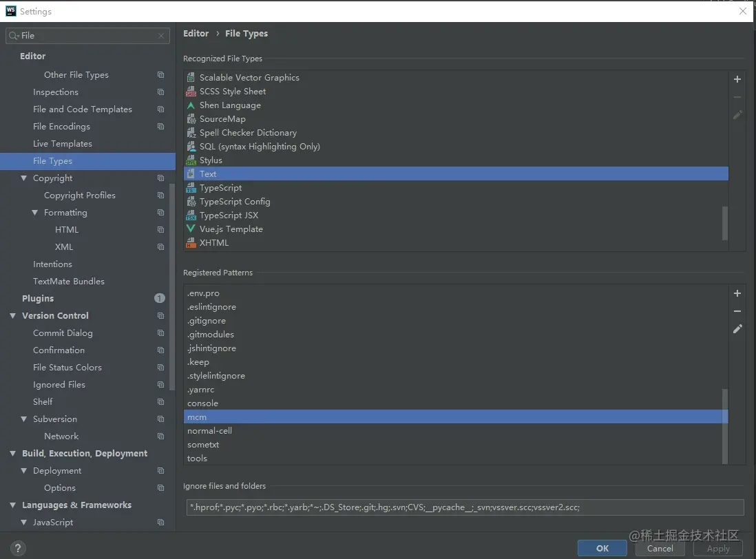Image resolution: width=756 pixels, height=559 pixels.
Task: Open the search options magnifier icon
Action: pos(14,36)
